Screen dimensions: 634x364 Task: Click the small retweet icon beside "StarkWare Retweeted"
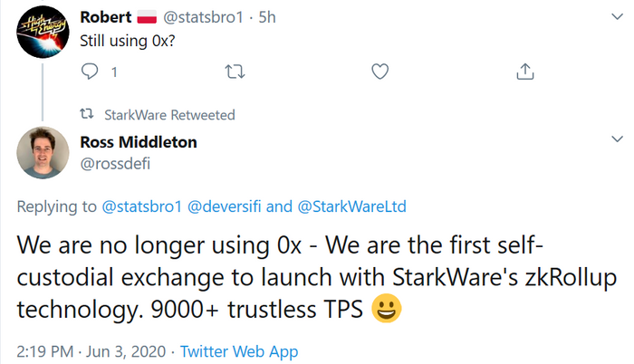click(87, 115)
